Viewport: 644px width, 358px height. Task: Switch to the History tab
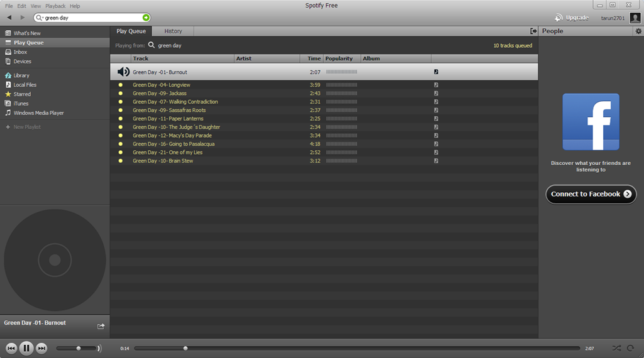173,31
